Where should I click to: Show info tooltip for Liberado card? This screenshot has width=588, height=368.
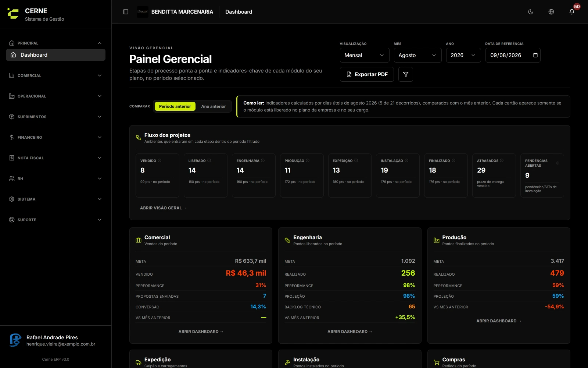coord(209,160)
